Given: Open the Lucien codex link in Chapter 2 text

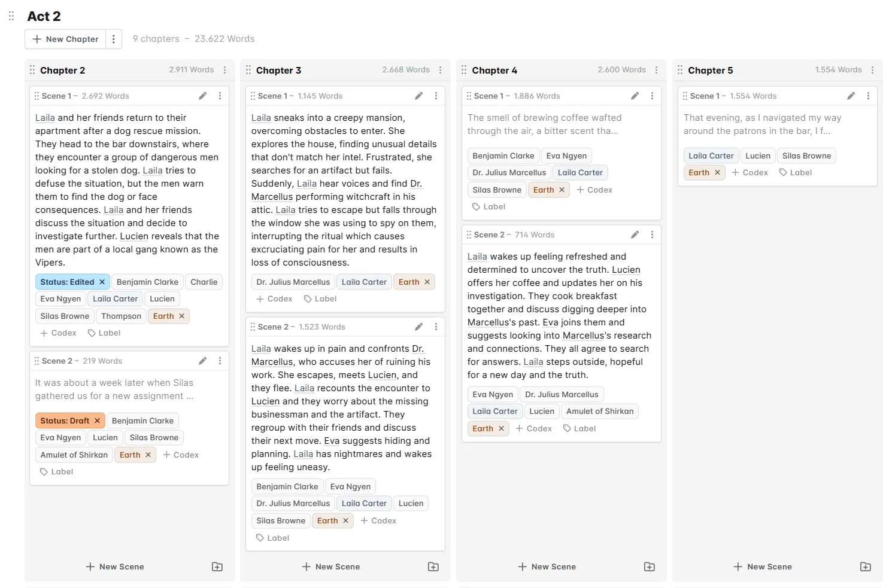Looking at the screenshot, I should pyautogui.click(x=134, y=236).
